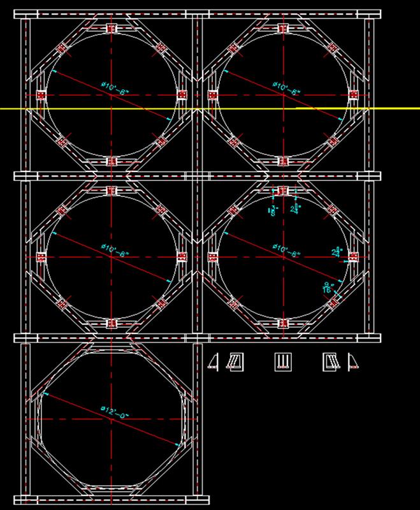Click the 1 5/8" dimension annotation
This screenshot has height=510, width=420.
point(273,210)
